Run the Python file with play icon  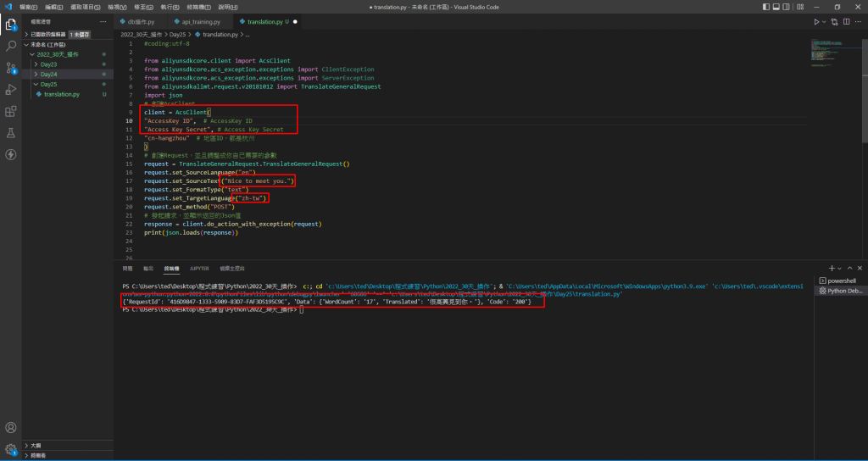click(x=816, y=21)
